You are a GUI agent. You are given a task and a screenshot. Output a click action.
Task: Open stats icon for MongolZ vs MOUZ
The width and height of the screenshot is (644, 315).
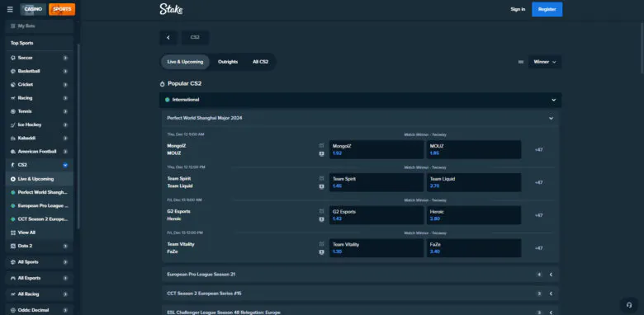click(321, 146)
